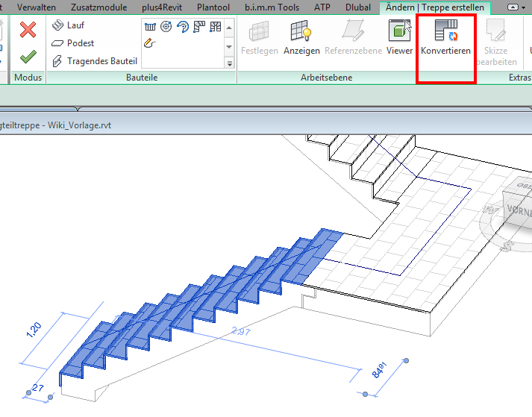This screenshot has width=532, height=417.
Task: Click the Tragendes Bauteil button
Action: click(x=94, y=61)
